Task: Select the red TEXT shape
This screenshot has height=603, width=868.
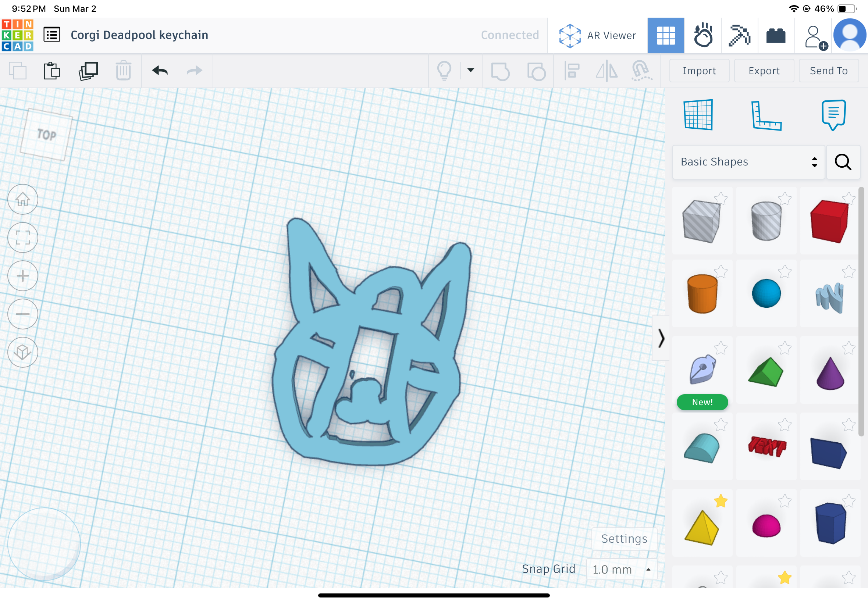Action: 767,447
